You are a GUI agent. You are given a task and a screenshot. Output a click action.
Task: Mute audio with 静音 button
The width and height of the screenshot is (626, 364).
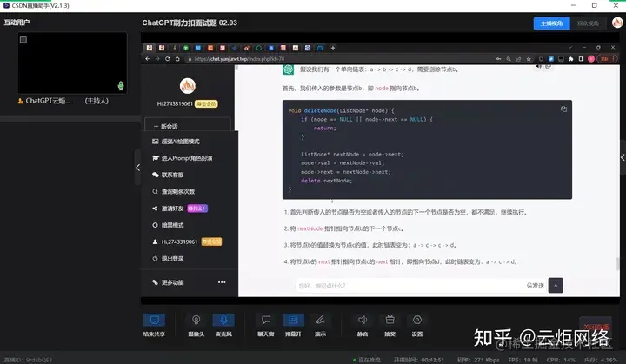363,325
